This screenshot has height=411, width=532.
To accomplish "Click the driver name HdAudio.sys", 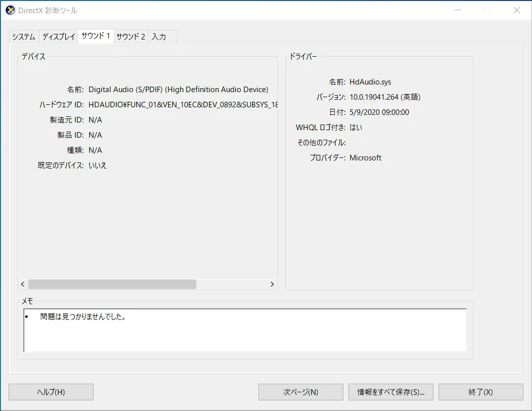I will coord(370,82).
